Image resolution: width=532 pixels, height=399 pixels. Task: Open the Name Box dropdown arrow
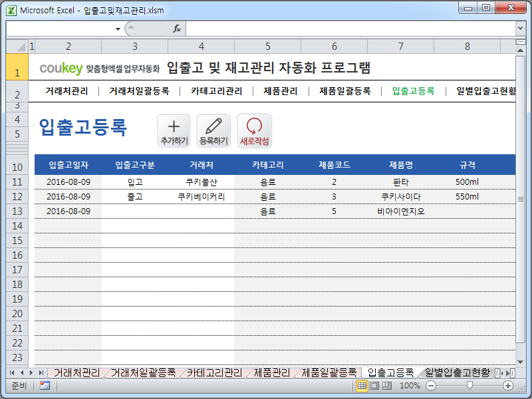coord(118,29)
